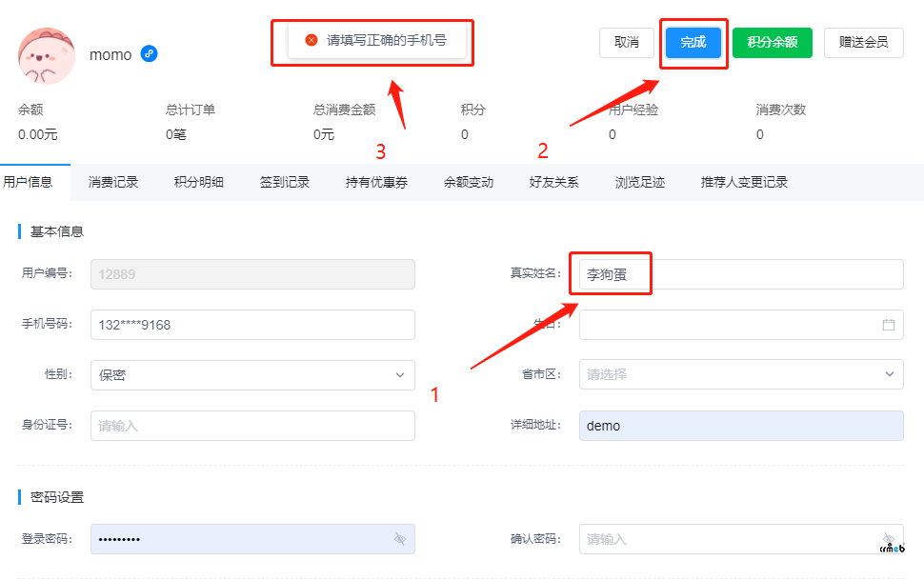
Task: Click the 身份证号 ID number input
Action: [x=252, y=426]
